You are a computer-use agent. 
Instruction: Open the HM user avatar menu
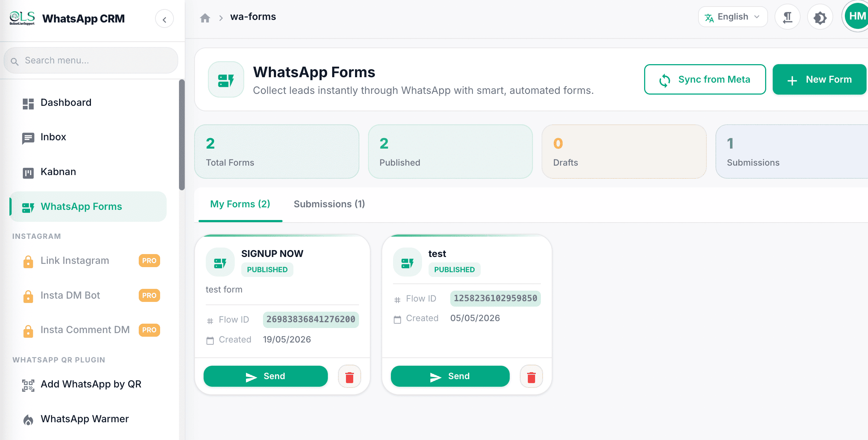856,16
